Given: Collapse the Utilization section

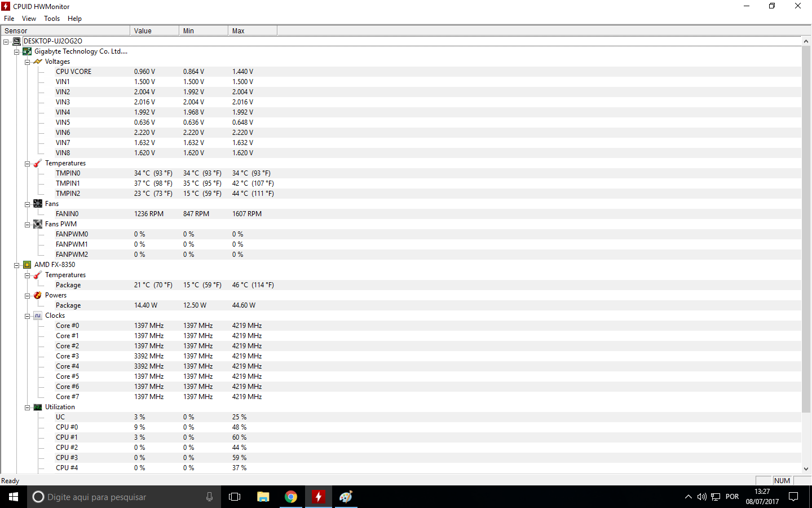Looking at the screenshot, I should [x=28, y=408].
